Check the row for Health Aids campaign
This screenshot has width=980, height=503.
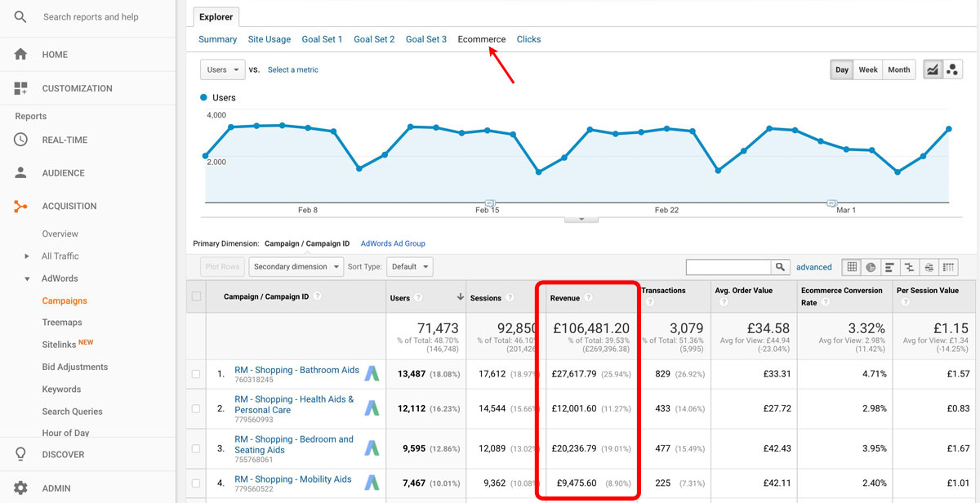point(194,408)
